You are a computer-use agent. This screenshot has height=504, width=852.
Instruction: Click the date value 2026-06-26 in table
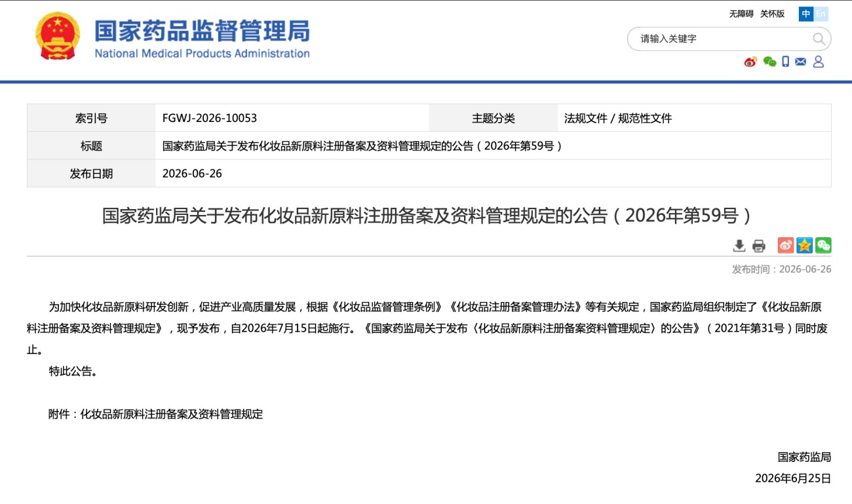tap(192, 174)
